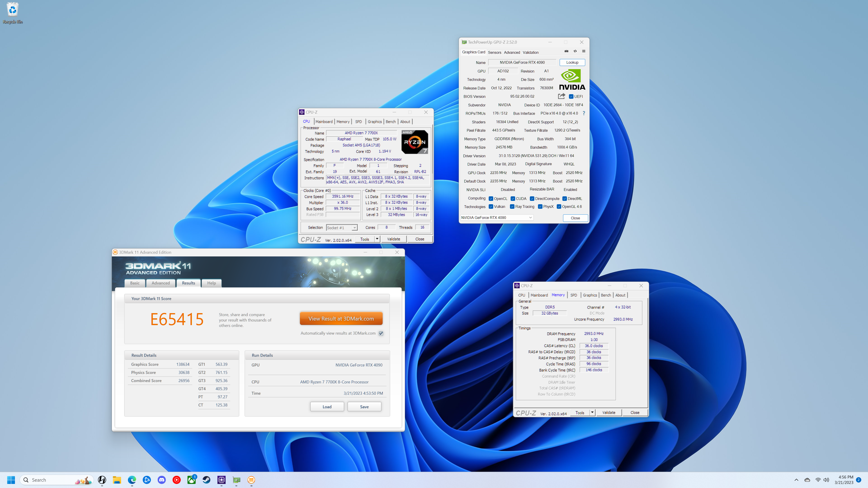868x488 pixels.
Task: Click the Bus Interface question mark icon
Action: coord(584,113)
